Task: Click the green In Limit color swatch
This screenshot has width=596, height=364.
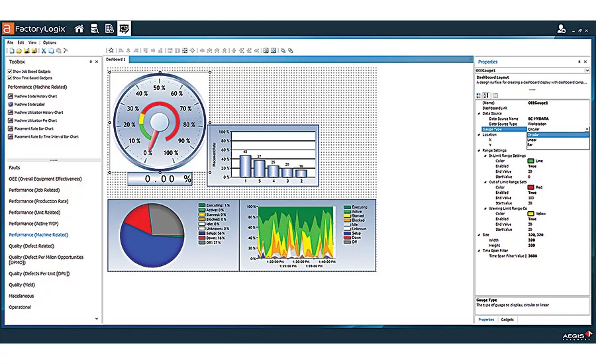Action: tap(530, 161)
